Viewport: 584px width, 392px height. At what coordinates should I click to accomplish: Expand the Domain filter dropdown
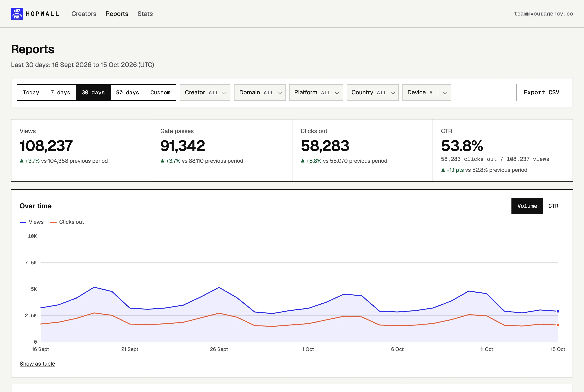[x=260, y=93]
